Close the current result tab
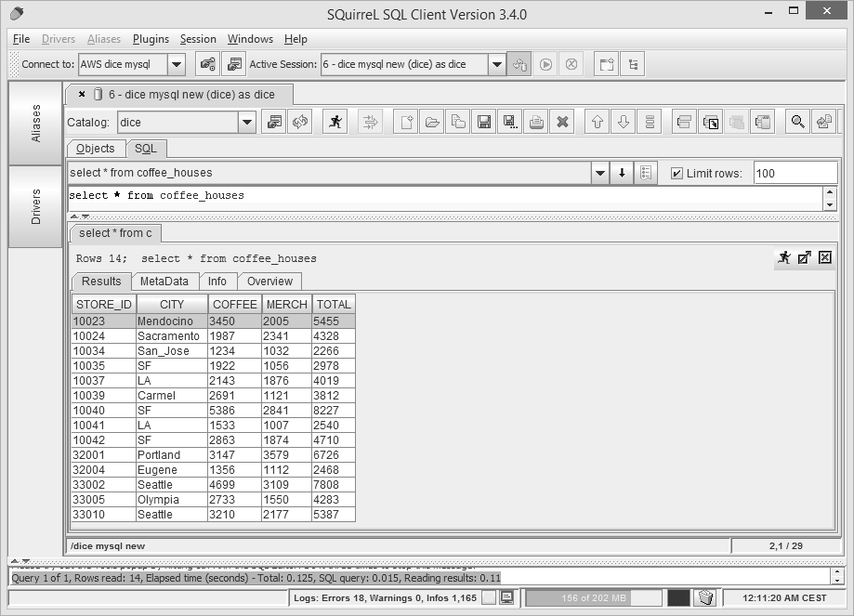 (x=825, y=257)
